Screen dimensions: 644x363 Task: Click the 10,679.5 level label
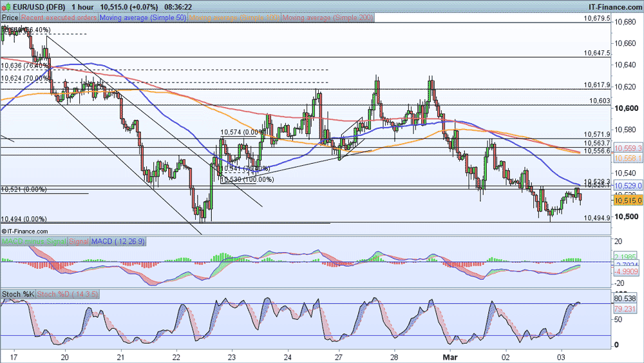click(597, 19)
